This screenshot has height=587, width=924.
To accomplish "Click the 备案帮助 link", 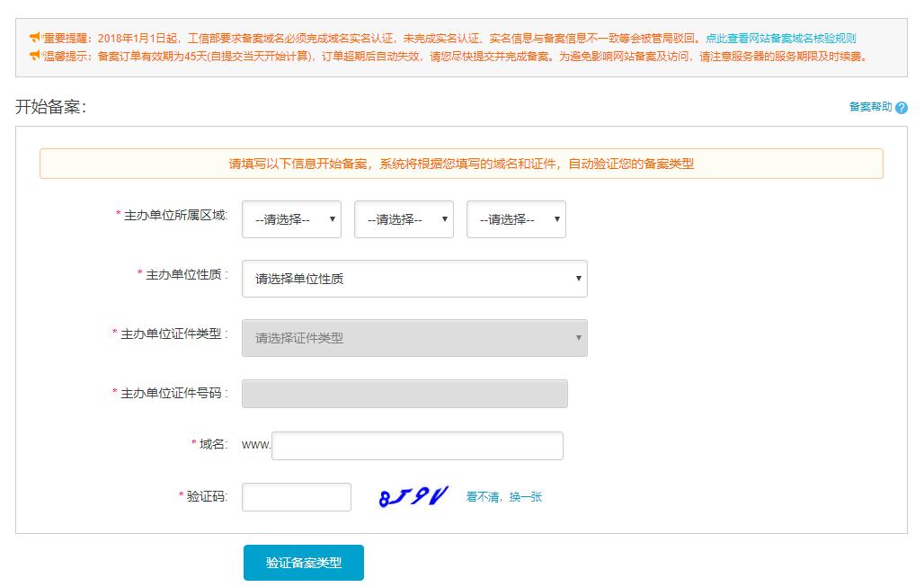I will [872, 106].
